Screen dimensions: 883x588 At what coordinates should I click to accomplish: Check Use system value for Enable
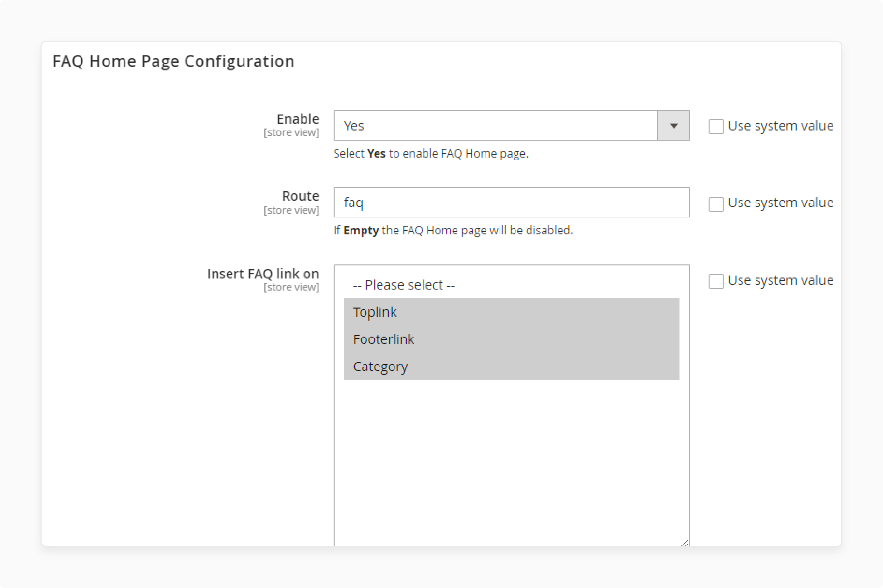tap(716, 126)
